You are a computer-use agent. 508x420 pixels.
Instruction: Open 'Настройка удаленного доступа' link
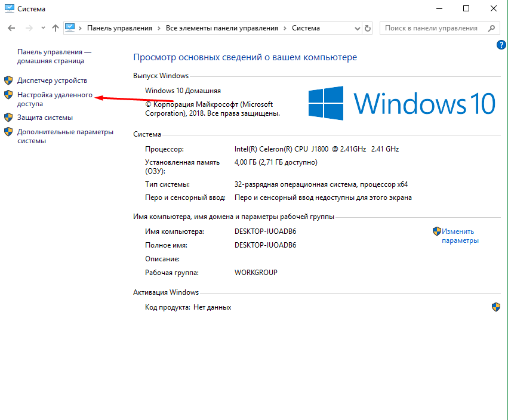tap(54, 99)
